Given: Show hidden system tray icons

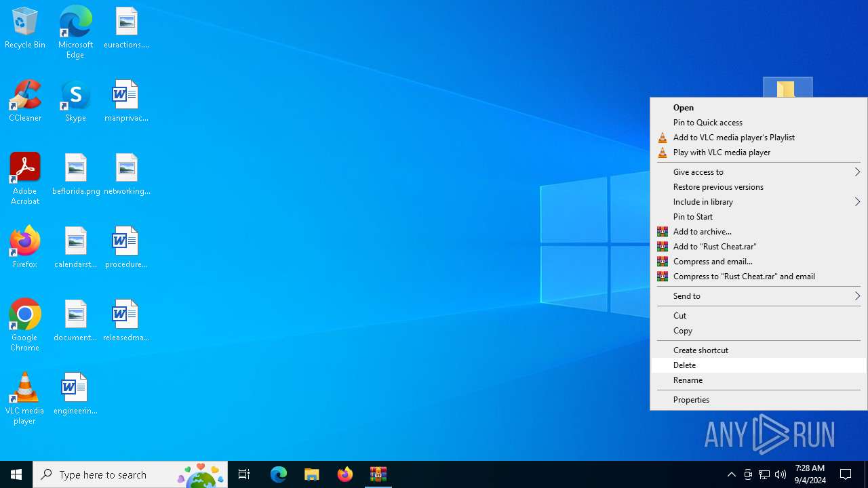Looking at the screenshot, I should [732, 474].
